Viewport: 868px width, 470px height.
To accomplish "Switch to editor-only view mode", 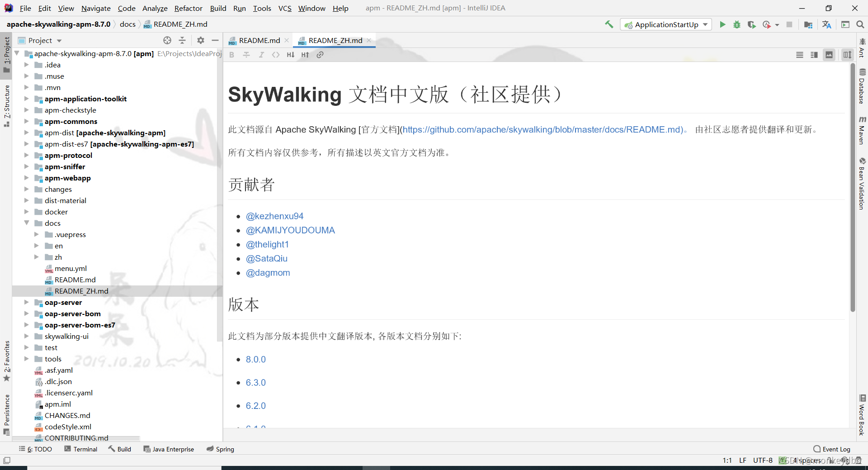I will click(x=800, y=55).
